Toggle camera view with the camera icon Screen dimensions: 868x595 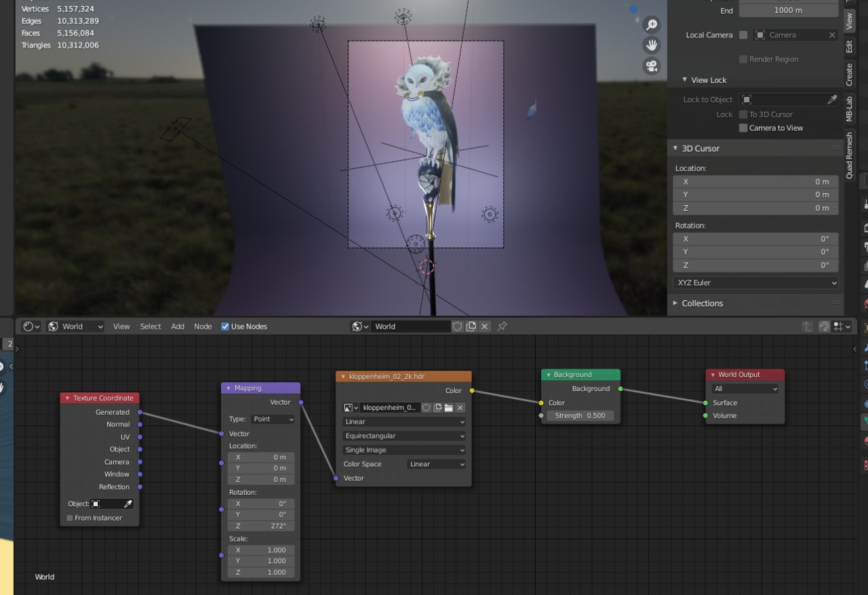pos(652,66)
